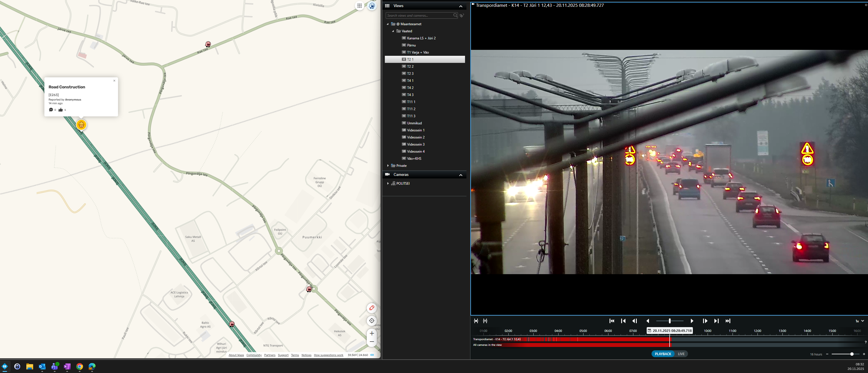This screenshot has height=373, width=868.
Task: Click the Waze report pencil icon
Action: coord(372,308)
